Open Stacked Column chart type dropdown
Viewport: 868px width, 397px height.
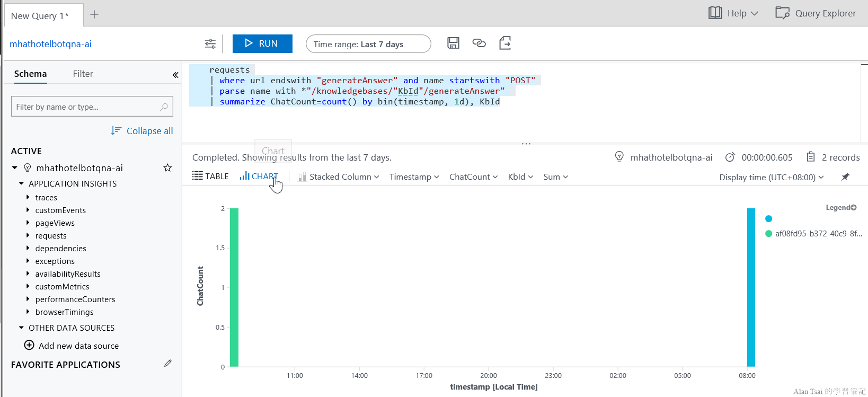(x=339, y=177)
